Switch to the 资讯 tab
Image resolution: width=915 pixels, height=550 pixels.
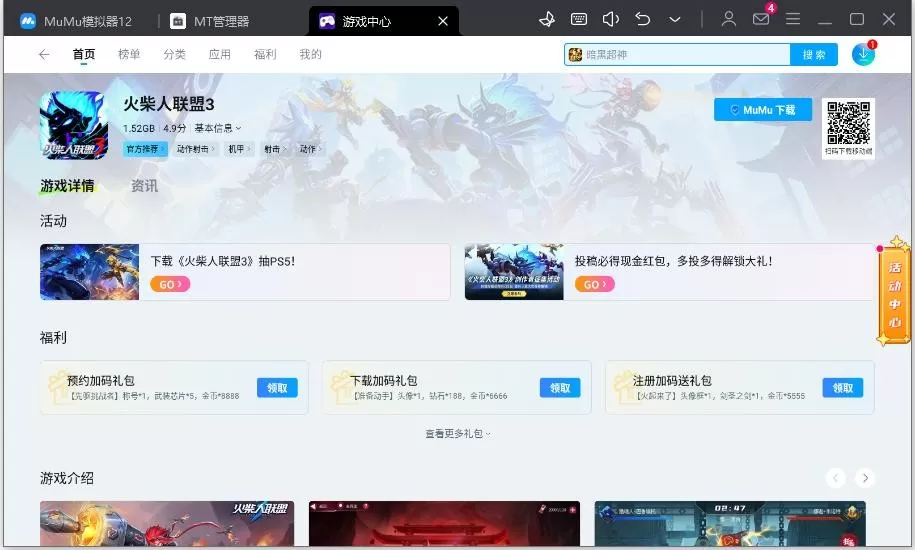point(144,186)
